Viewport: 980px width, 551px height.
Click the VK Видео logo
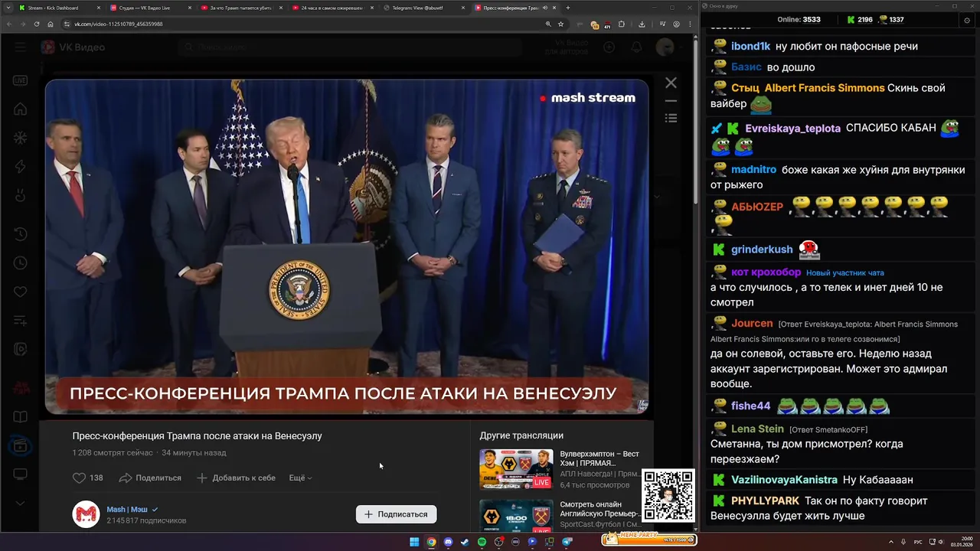pos(73,47)
